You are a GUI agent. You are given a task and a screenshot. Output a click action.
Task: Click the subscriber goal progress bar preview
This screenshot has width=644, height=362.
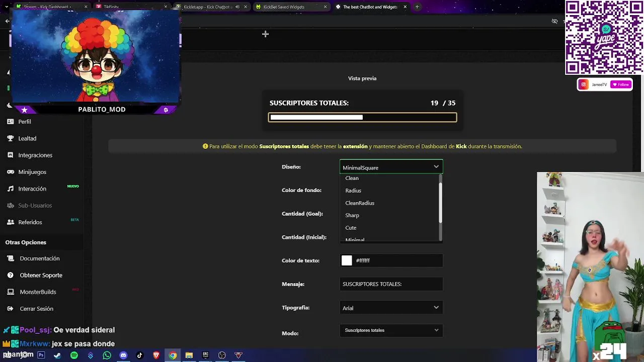tap(362, 117)
